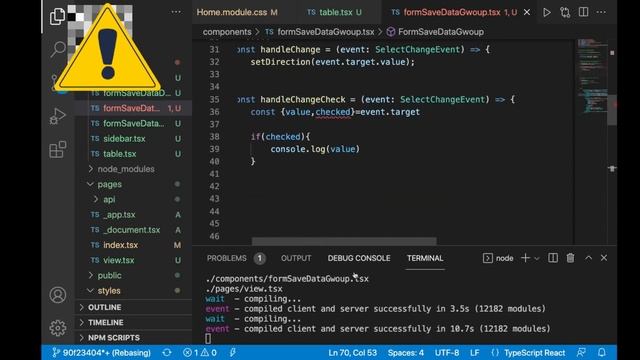Viewport: 640px width, 360px height.
Task: Synchronize changes from status bar icon
Action: tap(167, 353)
